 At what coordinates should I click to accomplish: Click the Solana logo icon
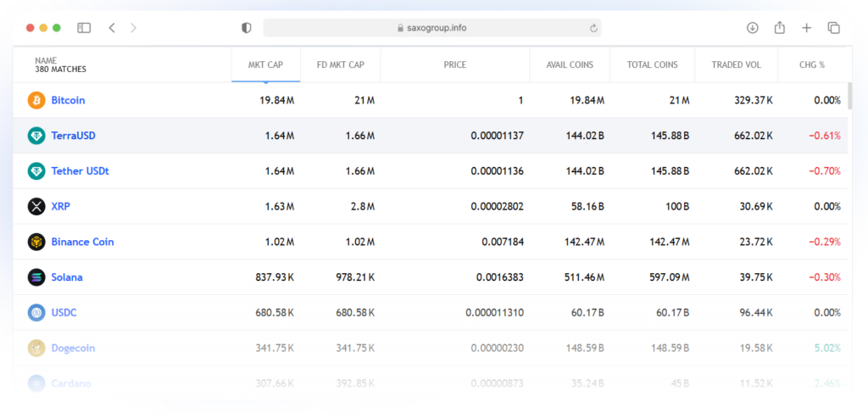click(x=36, y=277)
